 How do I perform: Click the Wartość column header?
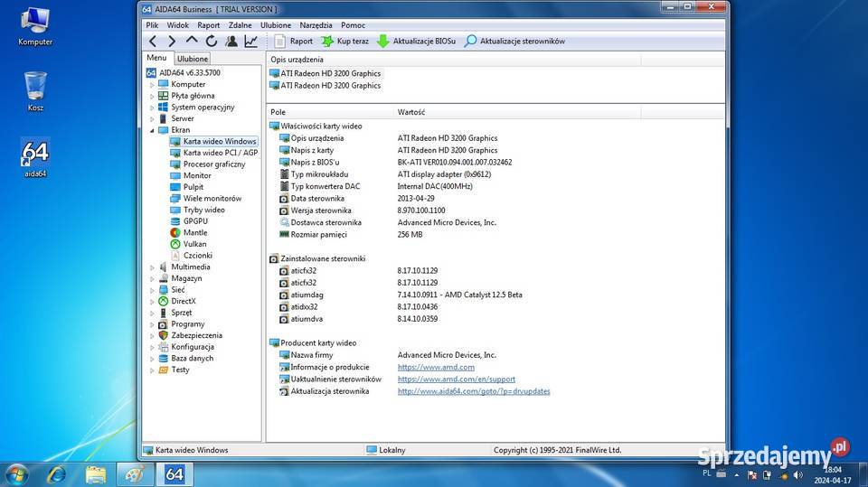coord(517,112)
